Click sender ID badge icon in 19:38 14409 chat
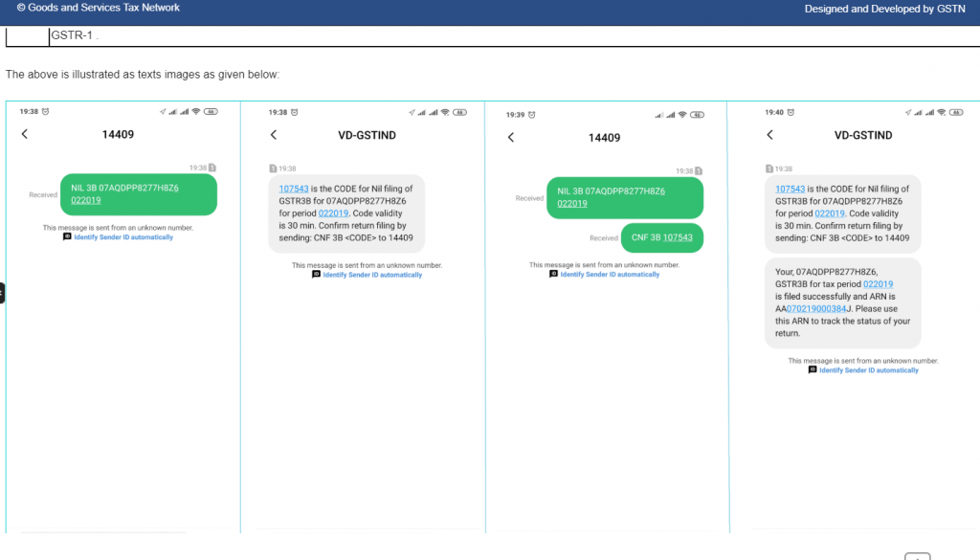Image resolution: width=980 pixels, height=560 pixels. (68, 236)
